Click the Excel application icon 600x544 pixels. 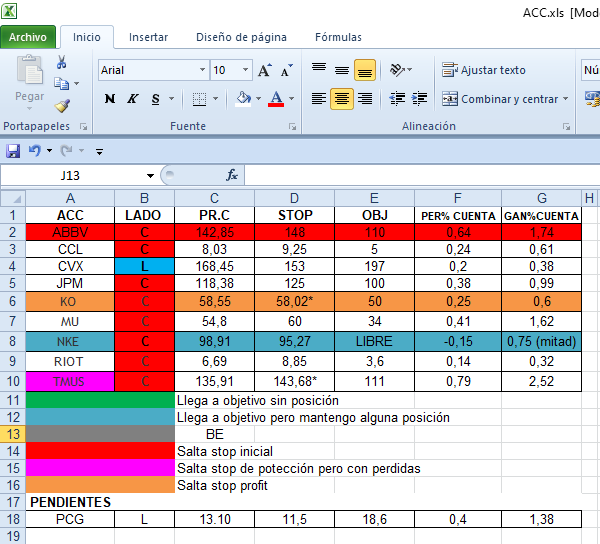[9, 11]
